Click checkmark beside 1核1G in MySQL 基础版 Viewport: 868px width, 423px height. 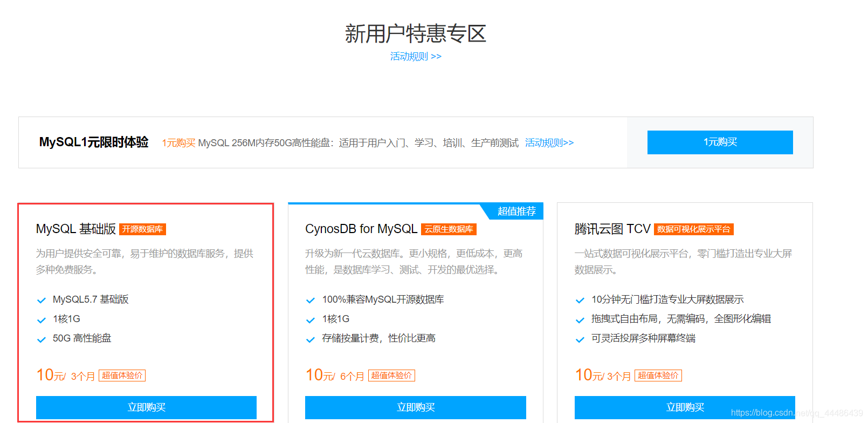click(x=41, y=320)
